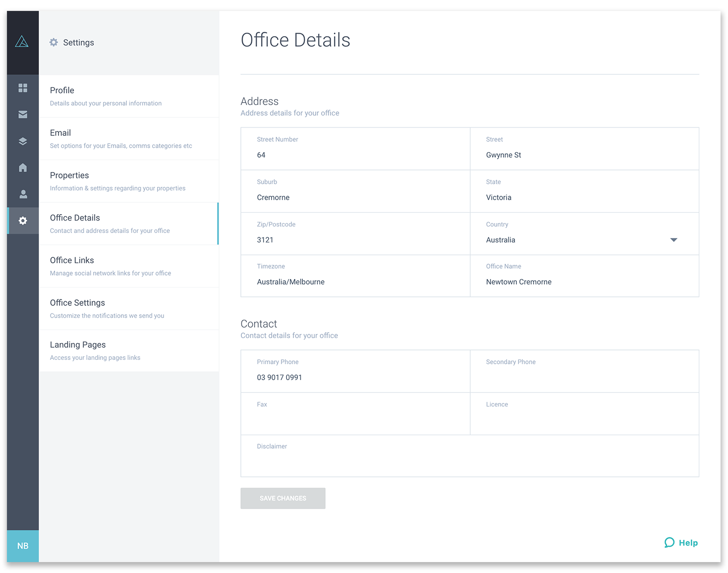Viewport: 728px width, 573px height.
Task: Go to Landing Pages section
Action: pyautogui.click(x=129, y=351)
